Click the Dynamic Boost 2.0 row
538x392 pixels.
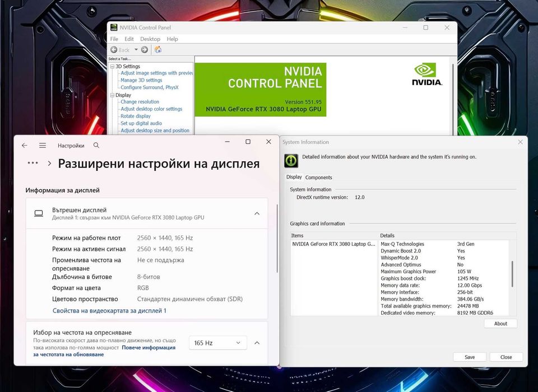[x=444, y=251]
